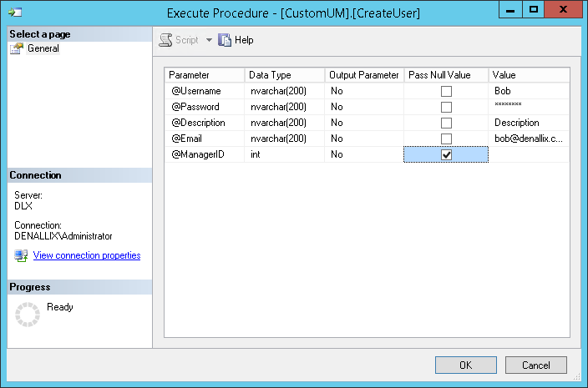Toggle Pass Null Value for @Description
Screen dimensions: 588x388
click(x=446, y=123)
